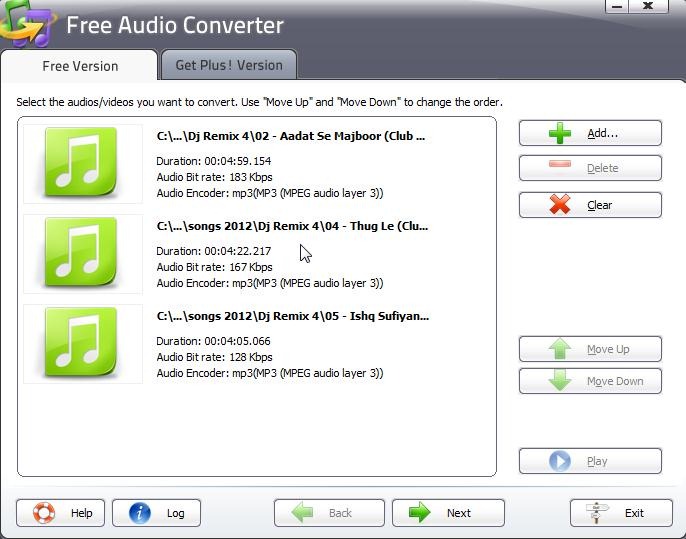686x539 pixels.
Task: Open Help via its text label
Action: [81, 513]
